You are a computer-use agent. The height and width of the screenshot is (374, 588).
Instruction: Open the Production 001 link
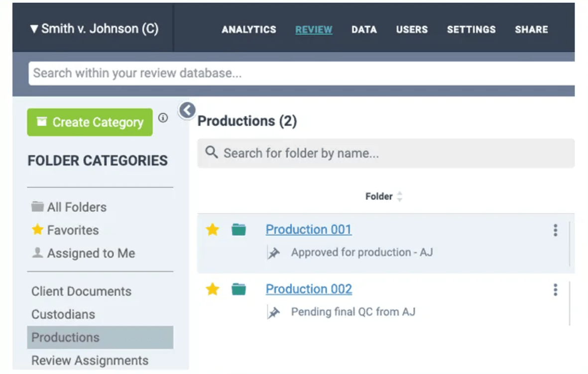(309, 229)
